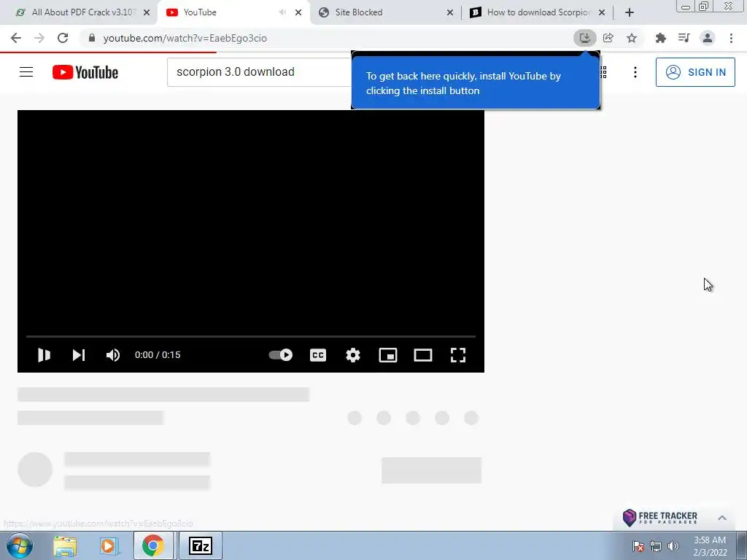
Task: Bookmark this page with star icon
Action: coord(632,38)
